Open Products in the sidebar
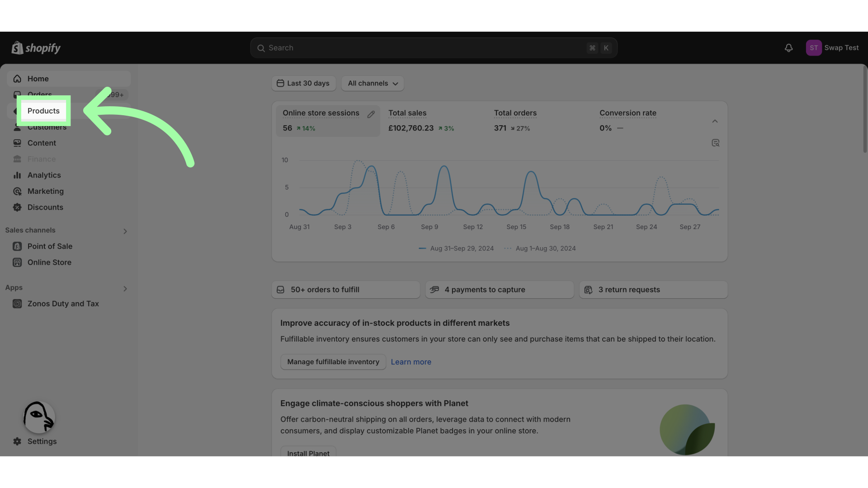 coord(43,111)
